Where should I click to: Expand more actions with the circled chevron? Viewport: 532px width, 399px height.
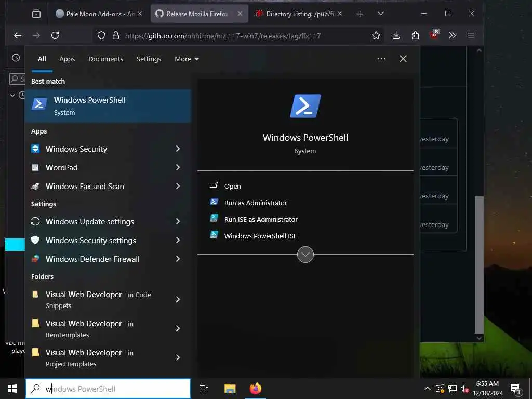[305, 255]
